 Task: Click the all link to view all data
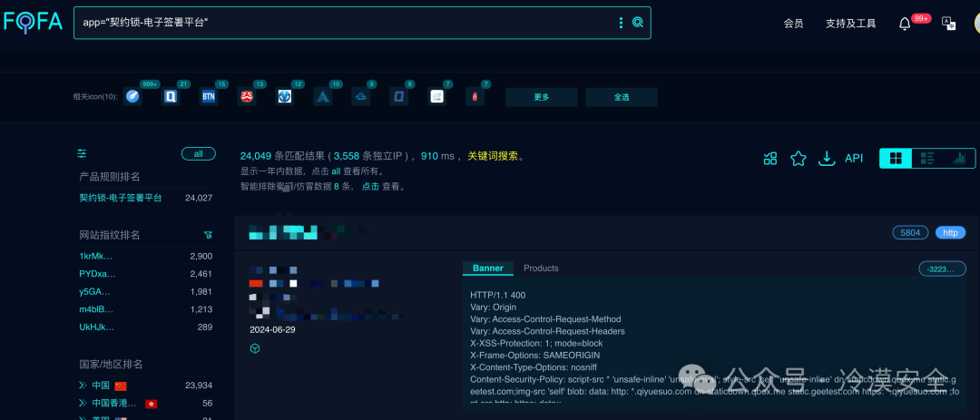pyautogui.click(x=336, y=171)
